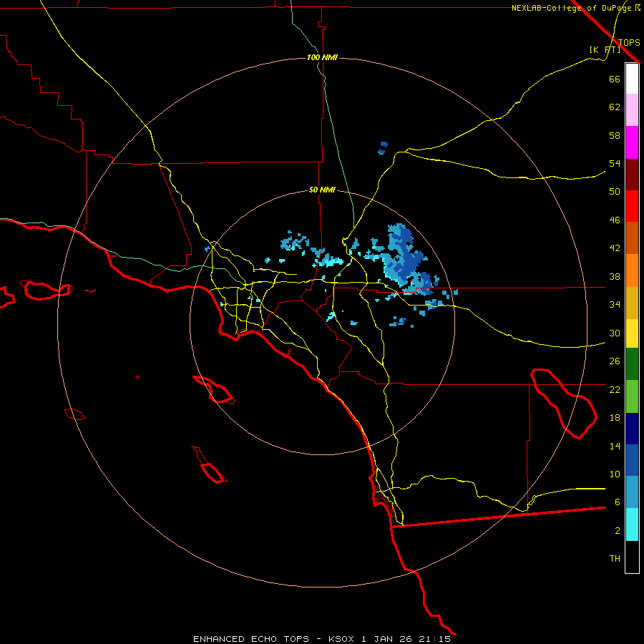Click the magenta legend swatch

tap(632, 142)
